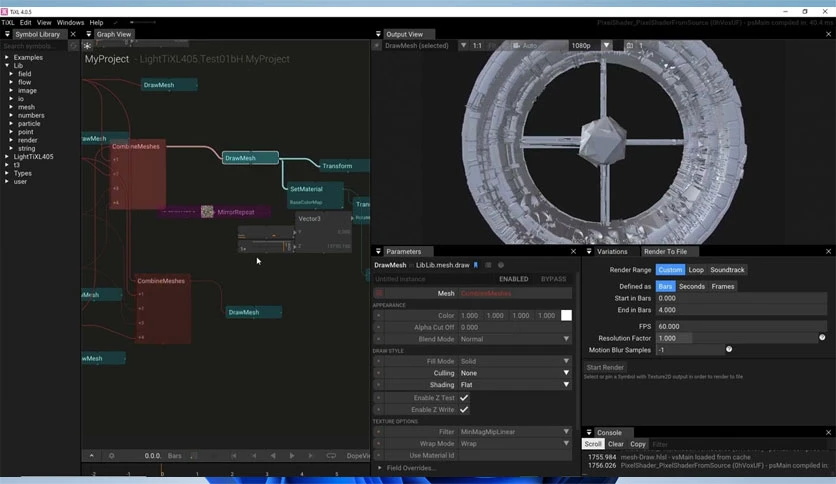Open the Edit menu
The width and height of the screenshot is (836, 484).
tap(26, 22)
